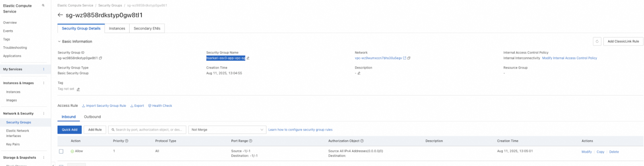Open the Not Merge dropdown
This screenshot has height=166, width=644.
pyautogui.click(x=227, y=130)
